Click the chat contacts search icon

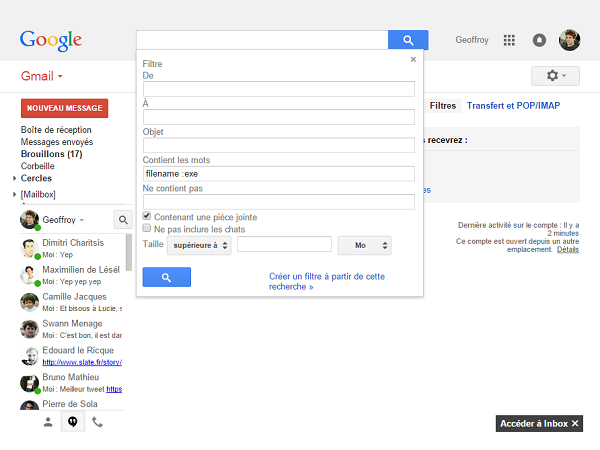click(x=123, y=220)
